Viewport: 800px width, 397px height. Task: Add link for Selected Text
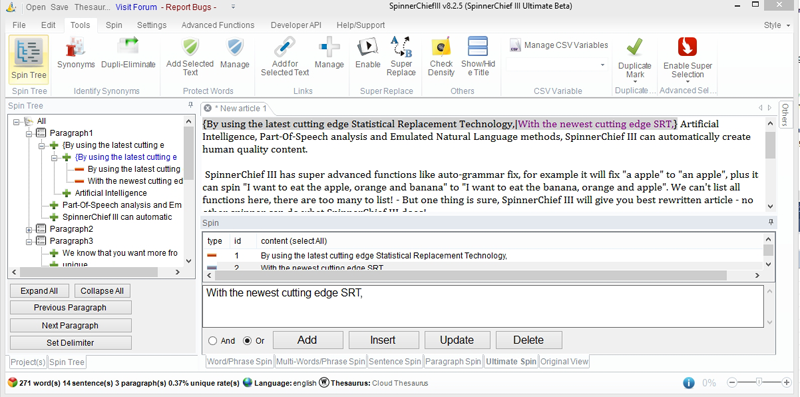click(x=285, y=57)
